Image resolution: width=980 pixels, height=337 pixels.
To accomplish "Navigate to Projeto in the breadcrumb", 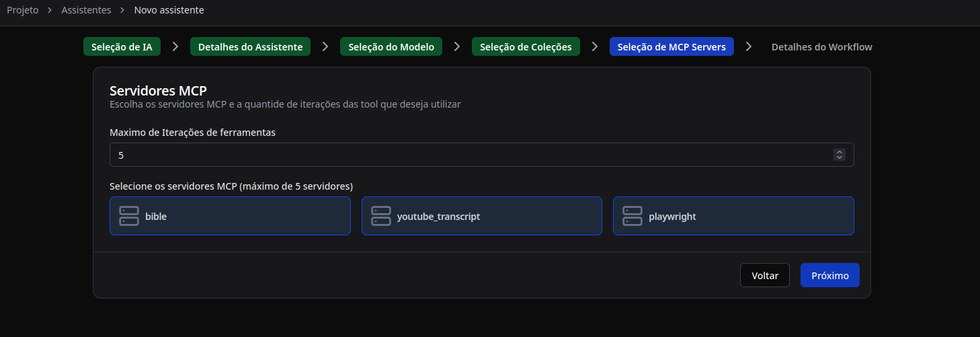I will click(22, 10).
